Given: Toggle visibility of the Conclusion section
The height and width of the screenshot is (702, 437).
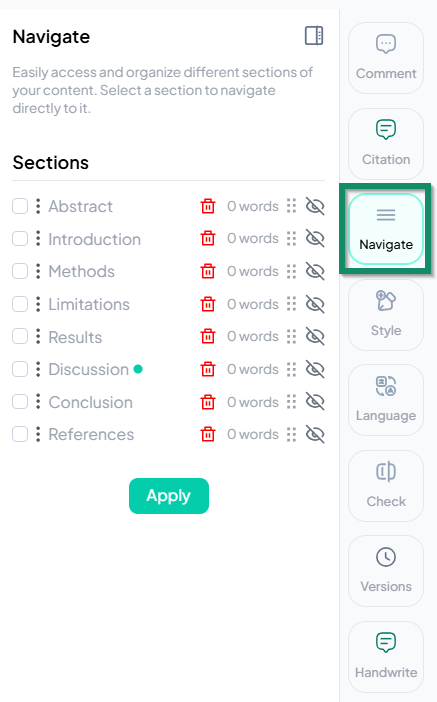Looking at the screenshot, I should tap(315, 402).
